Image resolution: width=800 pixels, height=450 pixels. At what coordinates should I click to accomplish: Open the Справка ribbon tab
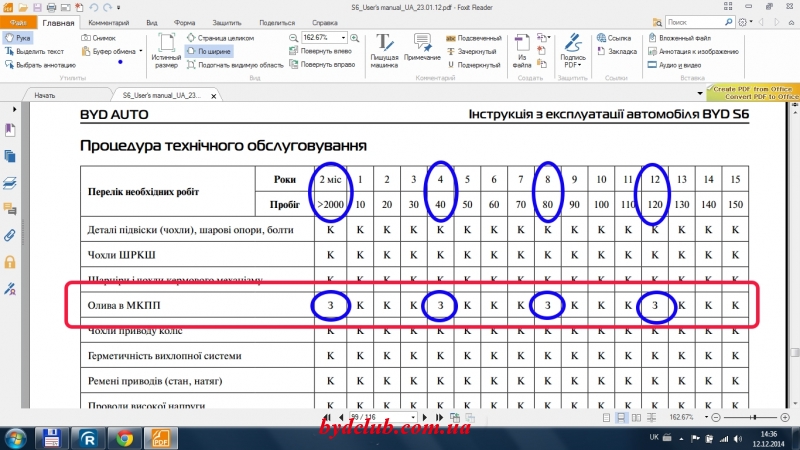[324, 23]
